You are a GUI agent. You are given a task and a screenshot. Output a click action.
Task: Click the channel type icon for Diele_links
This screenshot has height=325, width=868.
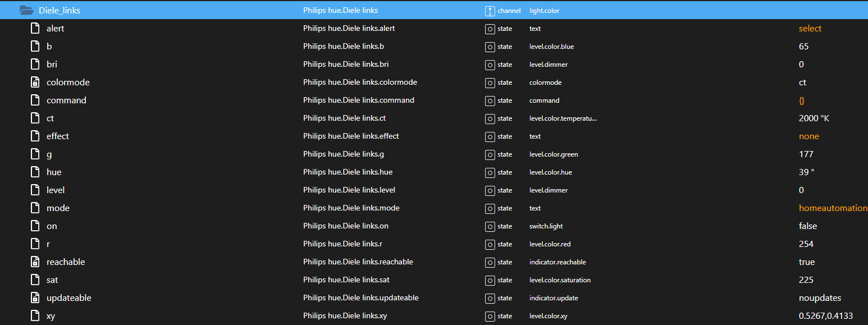(x=489, y=11)
